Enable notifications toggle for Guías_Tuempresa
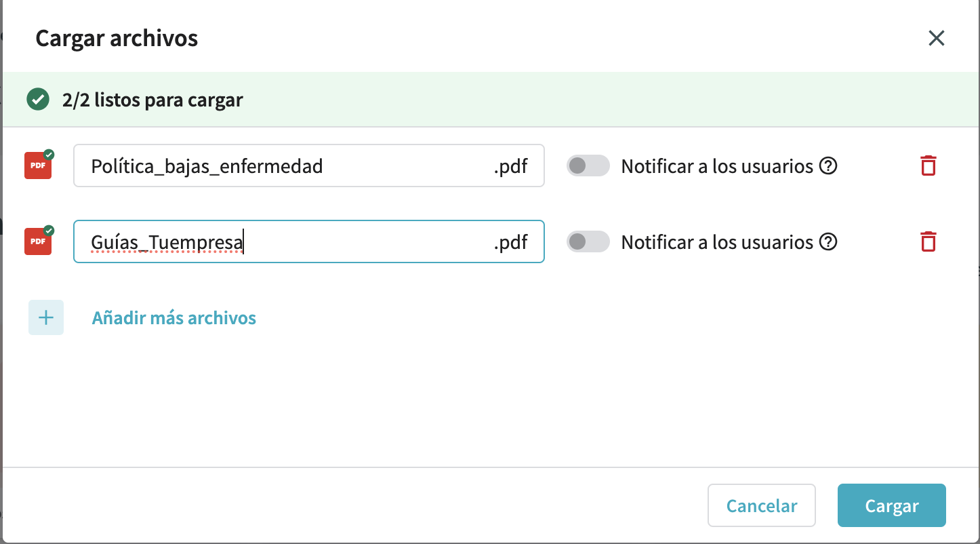 pos(588,241)
